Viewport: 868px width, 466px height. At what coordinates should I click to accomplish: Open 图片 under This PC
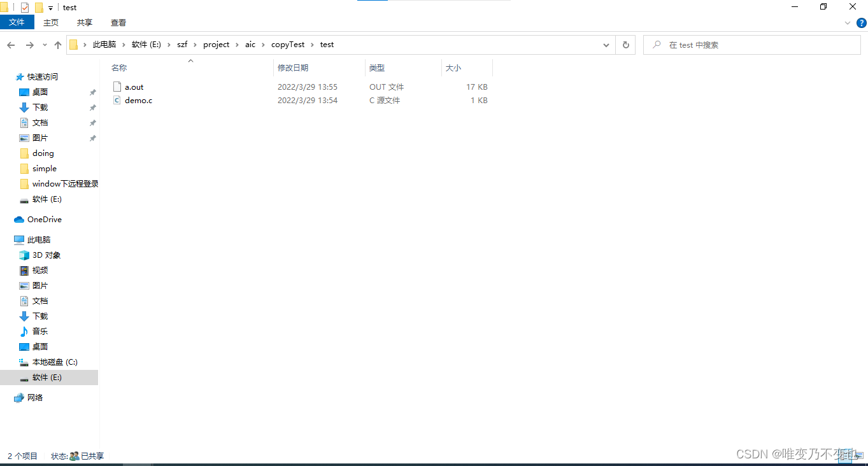[40, 285]
